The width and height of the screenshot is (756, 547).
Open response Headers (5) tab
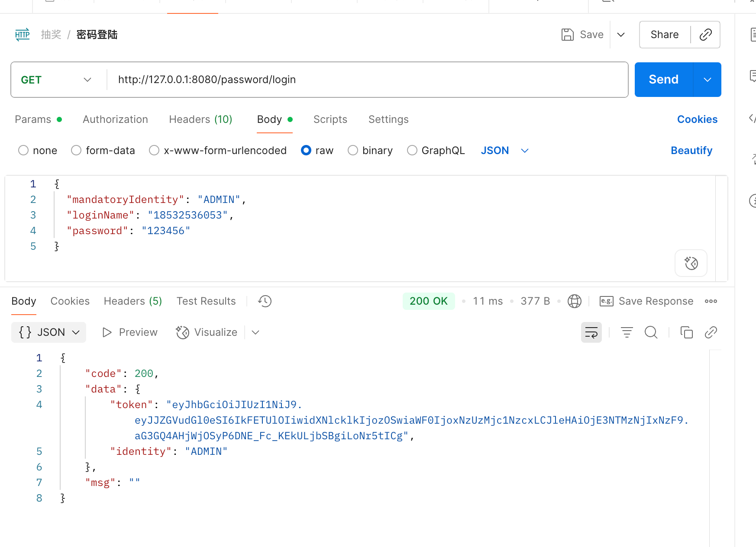tap(133, 301)
